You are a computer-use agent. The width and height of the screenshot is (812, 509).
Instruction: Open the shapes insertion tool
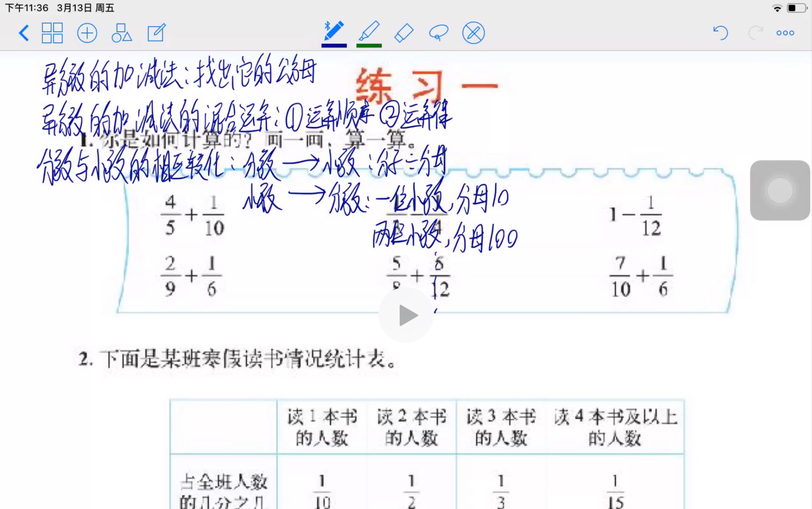[122, 33]
